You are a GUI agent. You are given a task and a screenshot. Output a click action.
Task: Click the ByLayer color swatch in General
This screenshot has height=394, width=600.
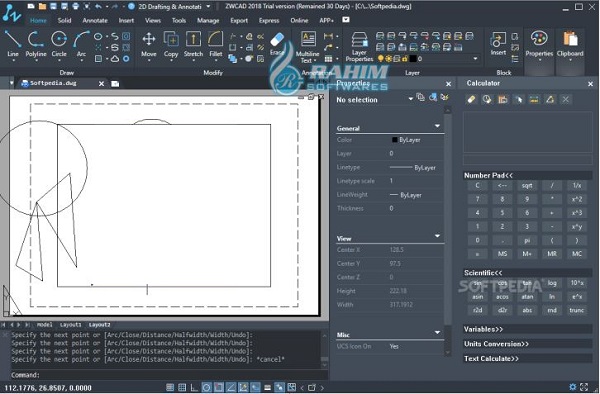click(395, 140)
